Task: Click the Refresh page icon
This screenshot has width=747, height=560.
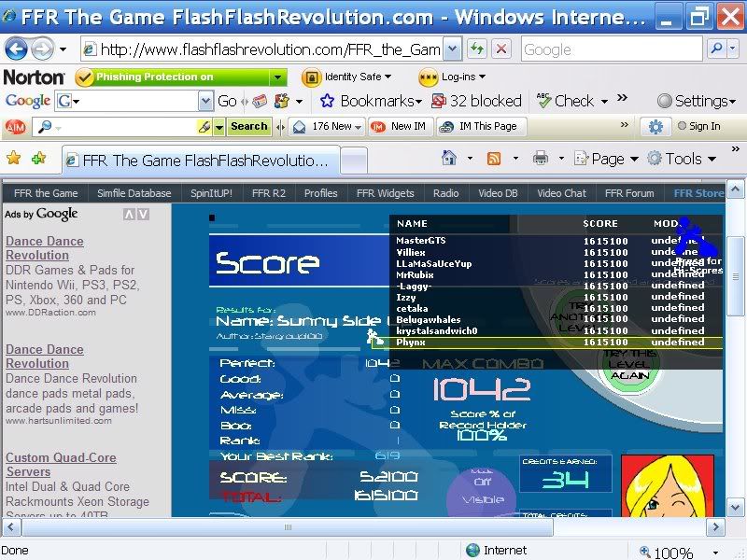Action: tap(477, 49)
